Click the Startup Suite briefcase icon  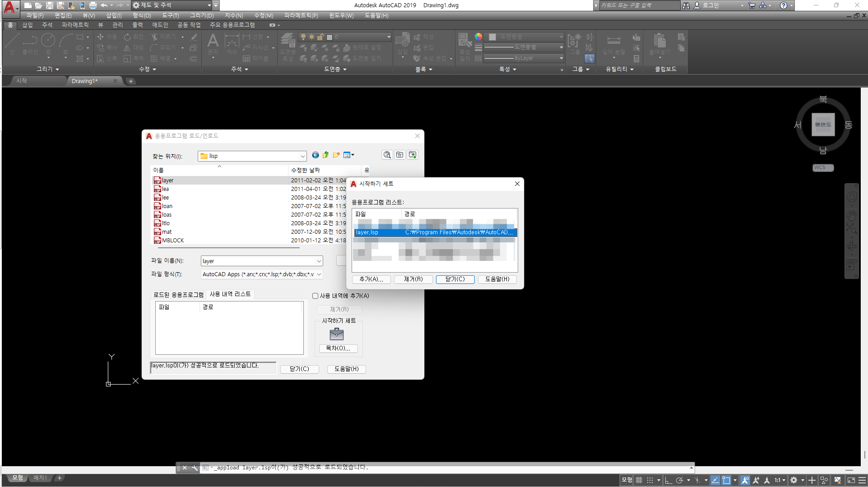coord(337,334)
